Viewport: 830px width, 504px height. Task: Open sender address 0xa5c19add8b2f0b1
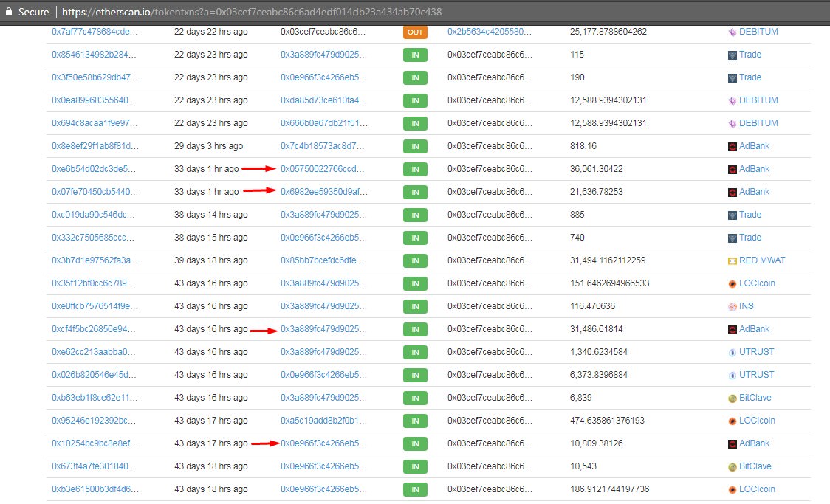(323, 421)
